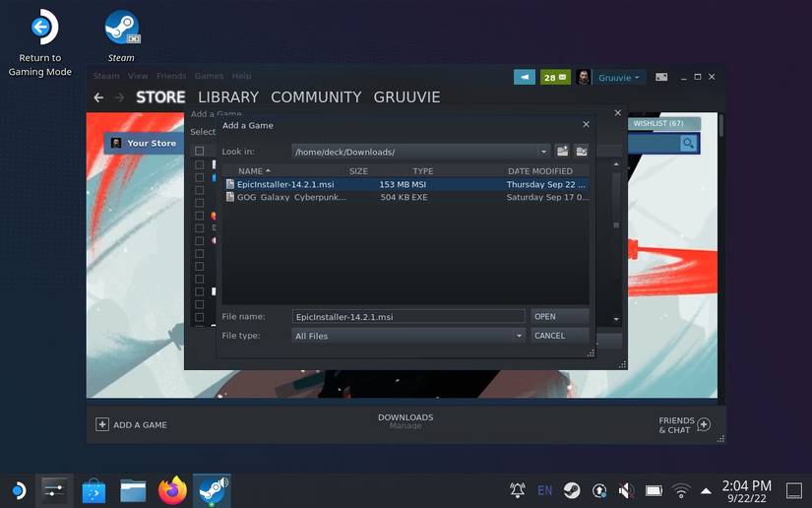
Task: Tick the last visible program list checkbox
Action: 200,317
